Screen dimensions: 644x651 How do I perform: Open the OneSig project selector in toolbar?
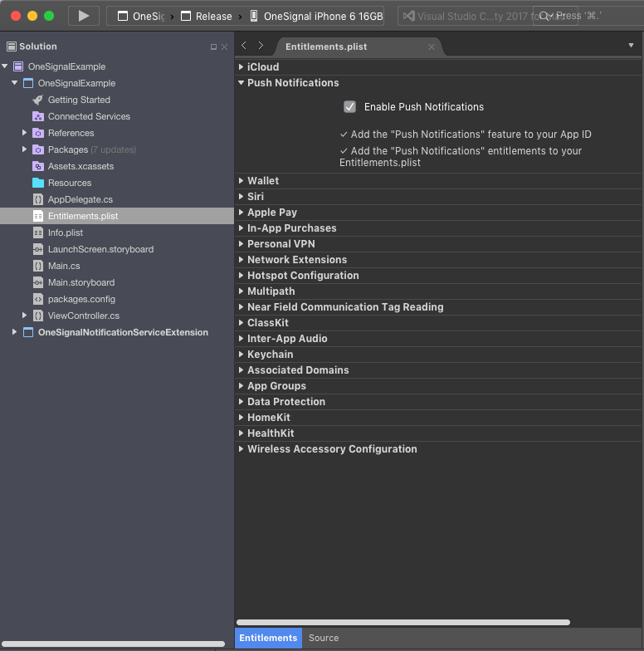click(141, 17)
